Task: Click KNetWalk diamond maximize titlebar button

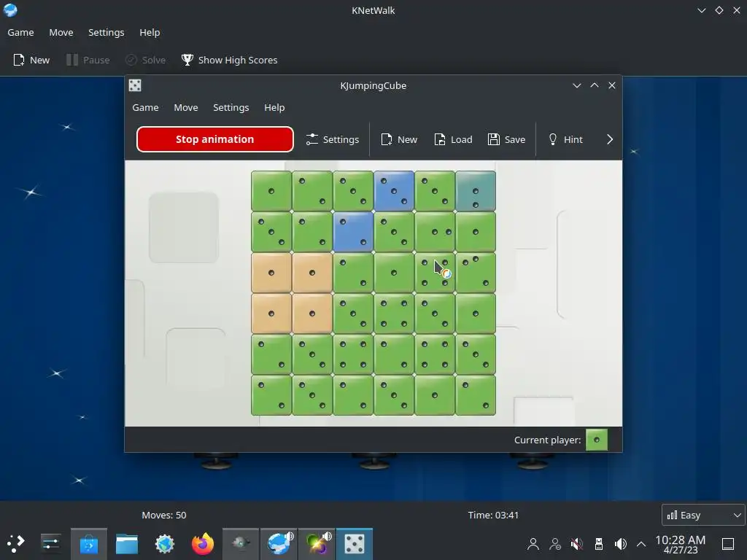Action: 719,10
